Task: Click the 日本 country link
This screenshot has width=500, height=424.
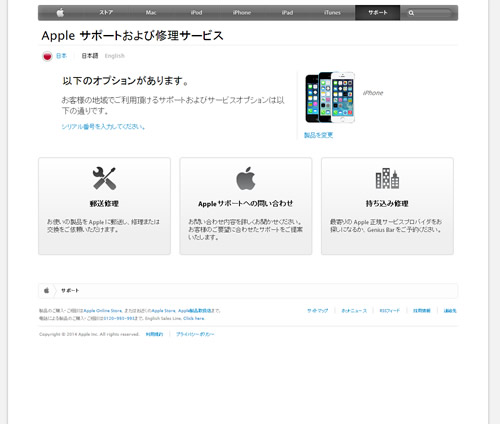Action: pyautogui.click(x=61, y=56)
